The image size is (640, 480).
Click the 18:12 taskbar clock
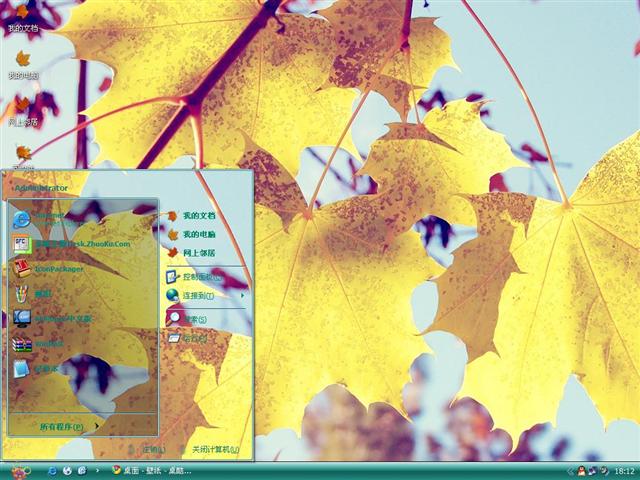624,471
